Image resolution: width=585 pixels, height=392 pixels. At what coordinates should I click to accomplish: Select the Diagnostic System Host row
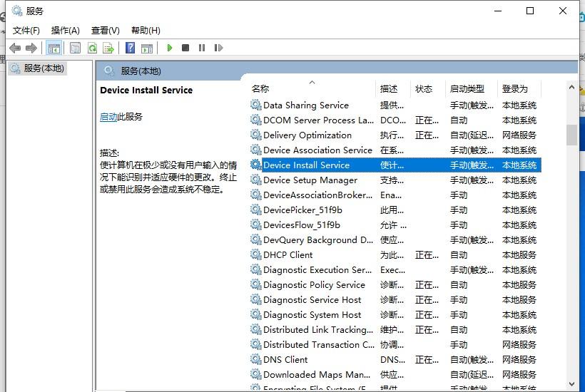coord(395,314)
